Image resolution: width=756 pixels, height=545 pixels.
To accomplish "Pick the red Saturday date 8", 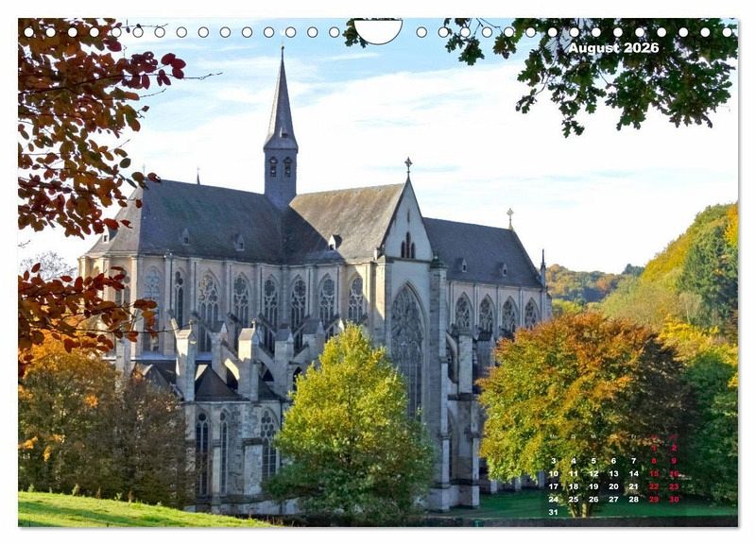I will coord(654,461).
